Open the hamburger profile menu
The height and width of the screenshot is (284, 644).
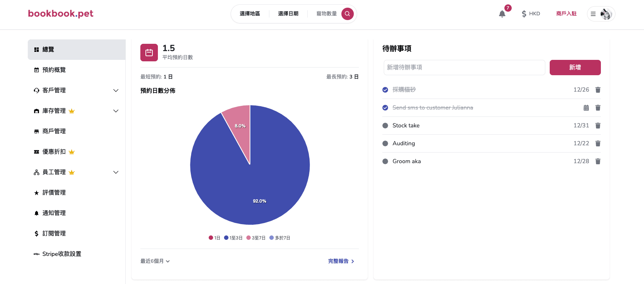593,14
